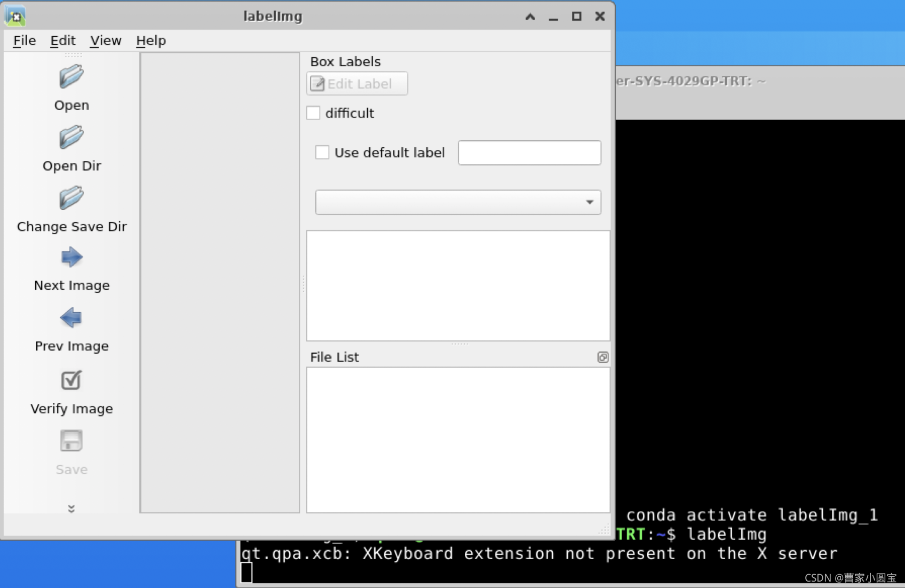This screenshot has height=588, width=905.
Task: Click the terminal cursor block
Action: pyautogui.click(x=247, y=573)
